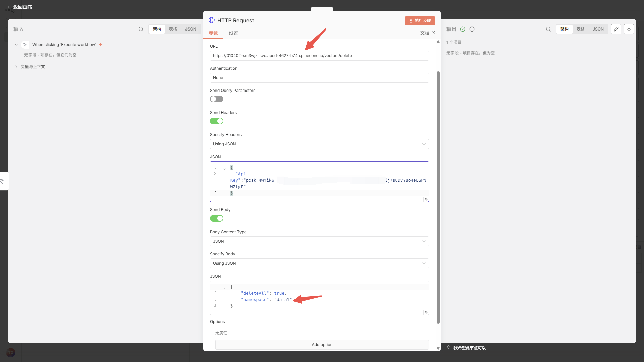Open the Authentication dropdown
This screenshot has height=362, width=644.
319,78
